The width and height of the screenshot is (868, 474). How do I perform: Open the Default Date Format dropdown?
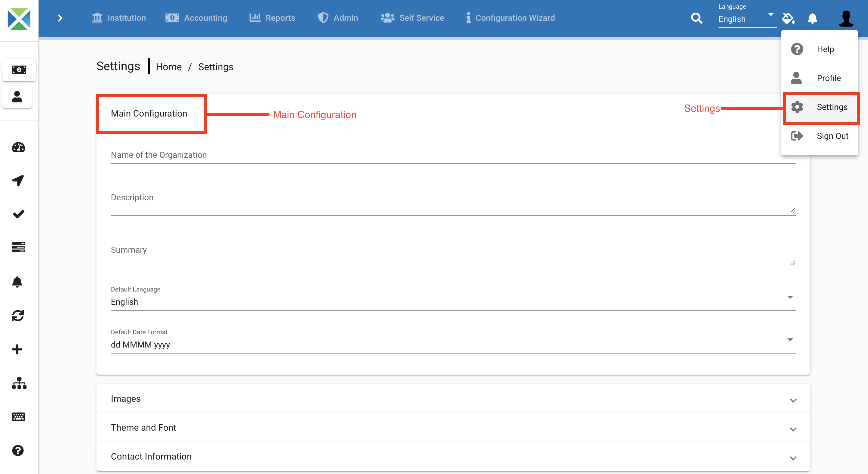tap(453, 345)
